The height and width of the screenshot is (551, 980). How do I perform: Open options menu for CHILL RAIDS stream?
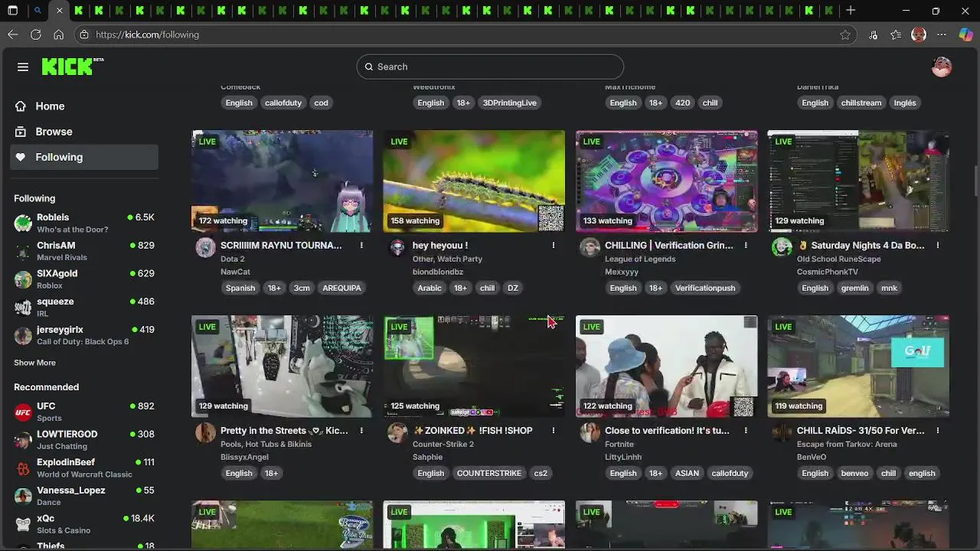938,431
